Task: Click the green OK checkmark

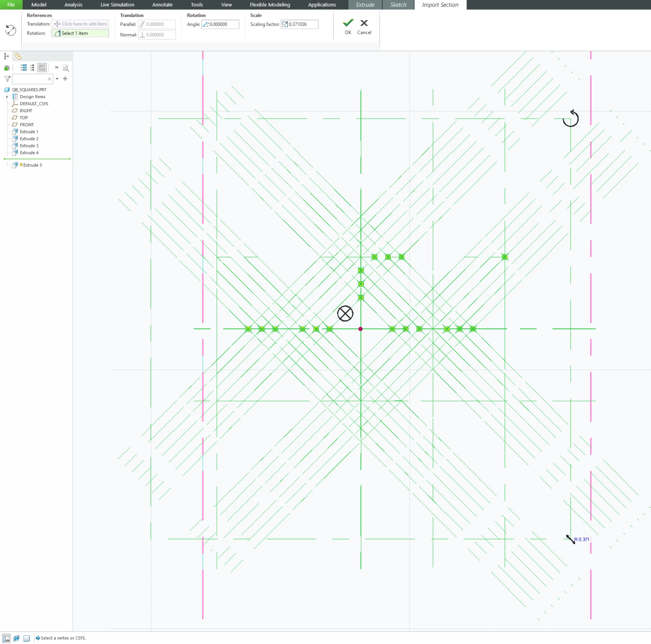Action: pos(348,23)
